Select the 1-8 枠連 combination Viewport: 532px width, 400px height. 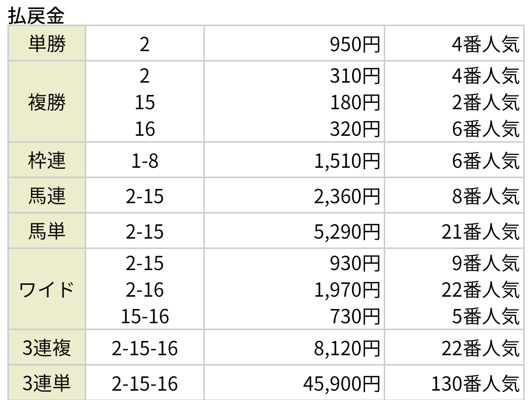144,161
